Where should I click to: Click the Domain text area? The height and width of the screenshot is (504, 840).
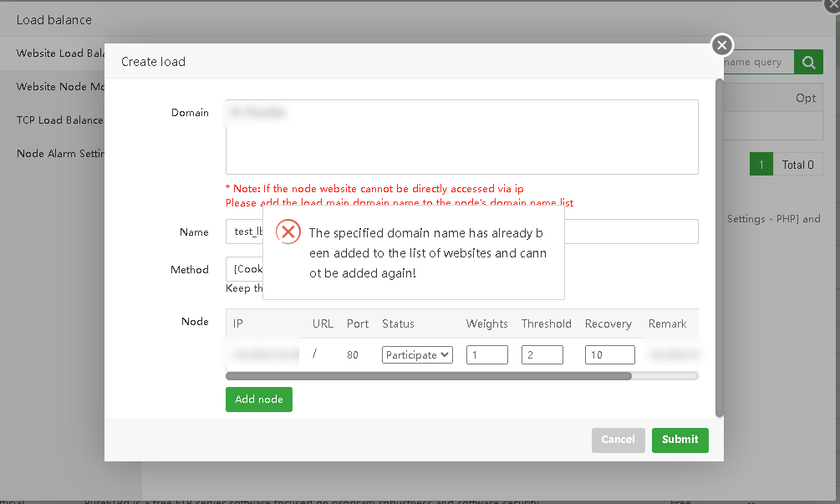point(461,137)
